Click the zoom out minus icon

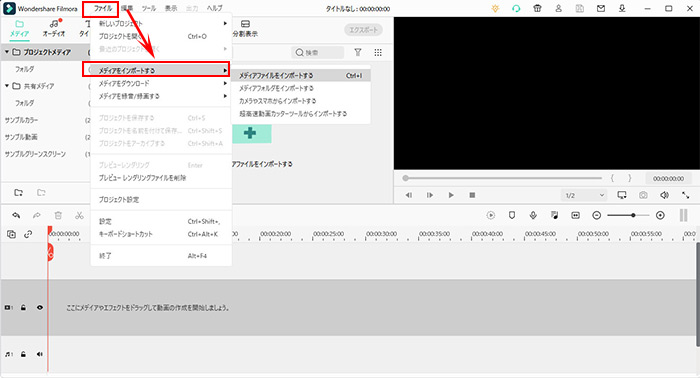596,215
